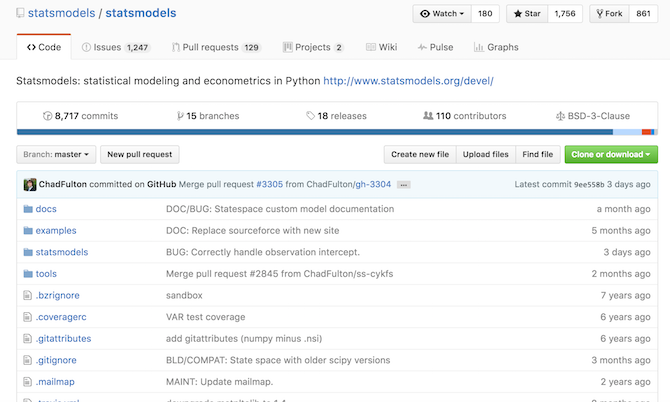Switch to the Issues tab
670x402 pixels.
tap(115, 47)
